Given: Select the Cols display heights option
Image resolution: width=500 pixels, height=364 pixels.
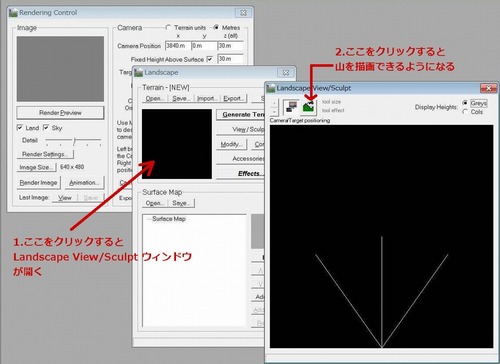Looking at the screenshot, I should pos(465,112).
